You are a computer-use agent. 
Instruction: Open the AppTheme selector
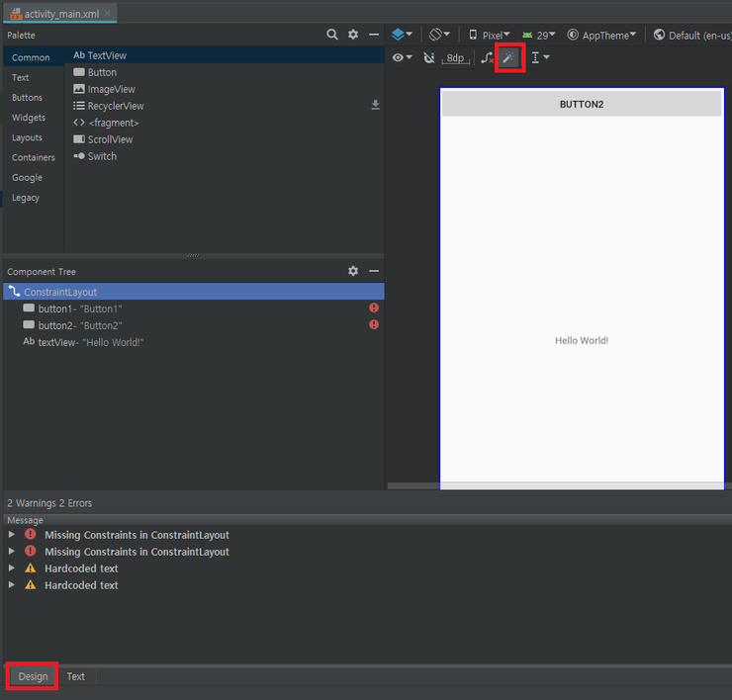[x=603, y=35]
